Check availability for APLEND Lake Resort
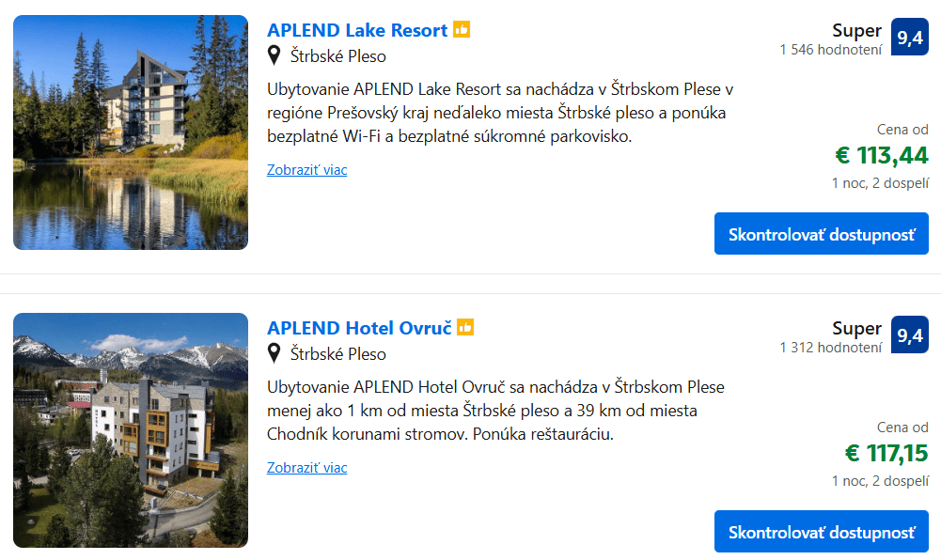Image resolution: width=941 pixels, height=560 pixels. coord(821,233)
